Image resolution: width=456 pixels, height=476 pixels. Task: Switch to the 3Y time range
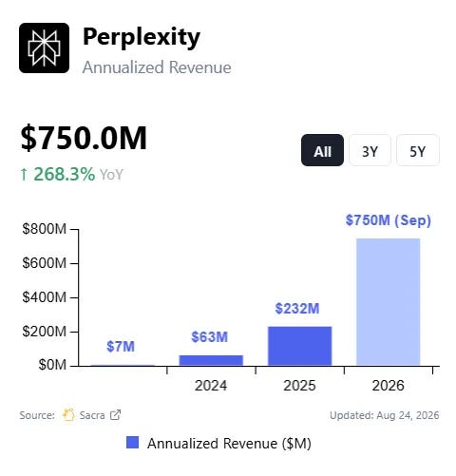pos(370,150)
